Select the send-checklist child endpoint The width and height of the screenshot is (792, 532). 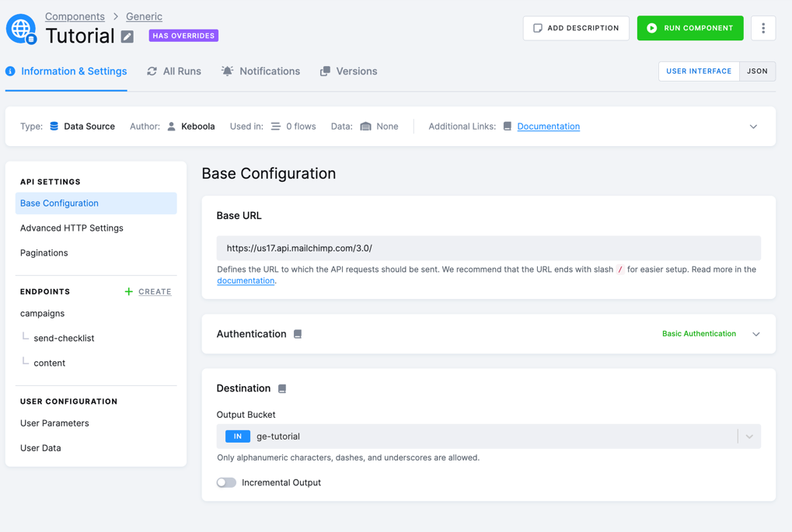point(64,338)
